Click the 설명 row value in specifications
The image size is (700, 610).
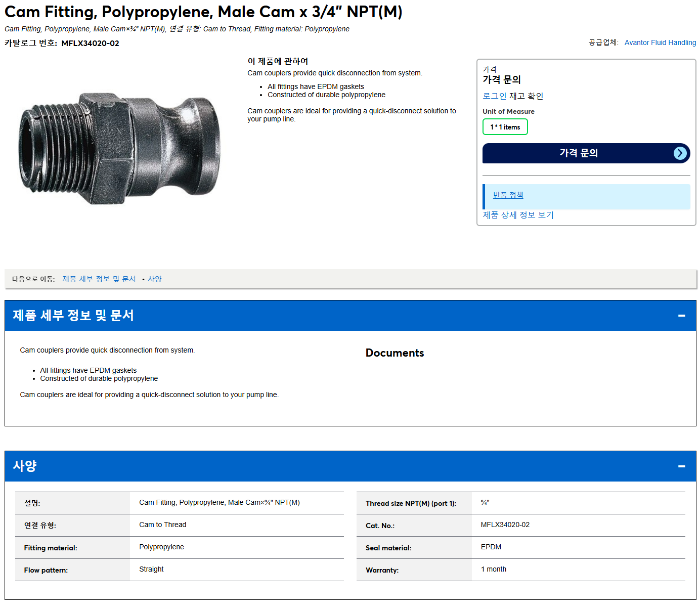(x=219, y=502)
